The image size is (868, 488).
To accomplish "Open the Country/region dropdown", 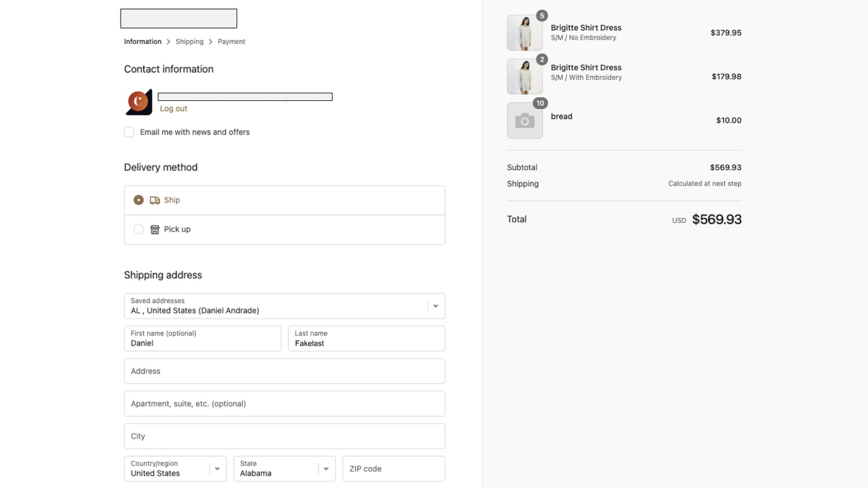I will click(217, 468).
